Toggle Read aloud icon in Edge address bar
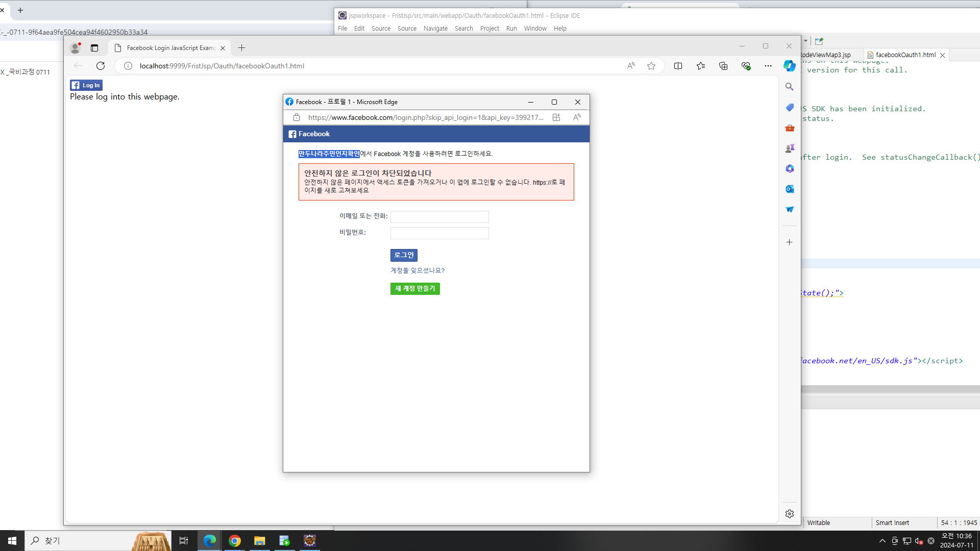980x551 pixels. click(x=631, y=66)
